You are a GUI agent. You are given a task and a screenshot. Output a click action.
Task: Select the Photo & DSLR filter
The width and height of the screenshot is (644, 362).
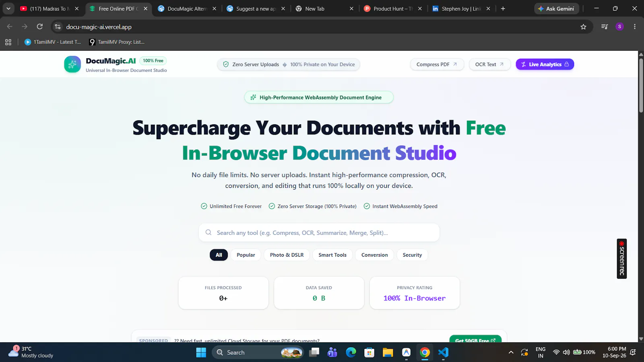point(287,255)
